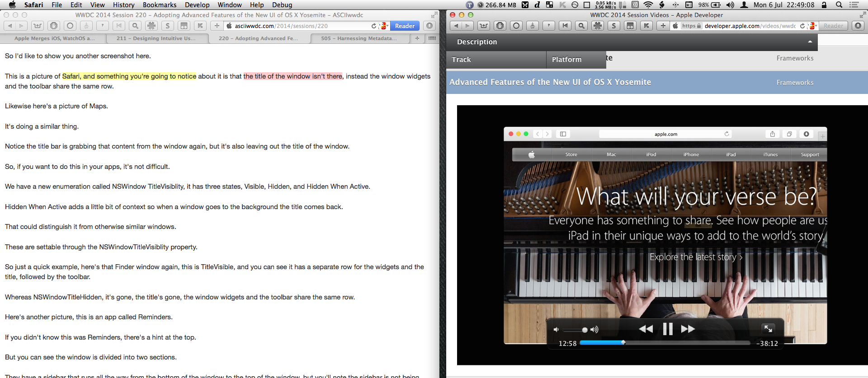
Task: Click the plus button beside developer.apple.com address field
Action: [663, 26]
